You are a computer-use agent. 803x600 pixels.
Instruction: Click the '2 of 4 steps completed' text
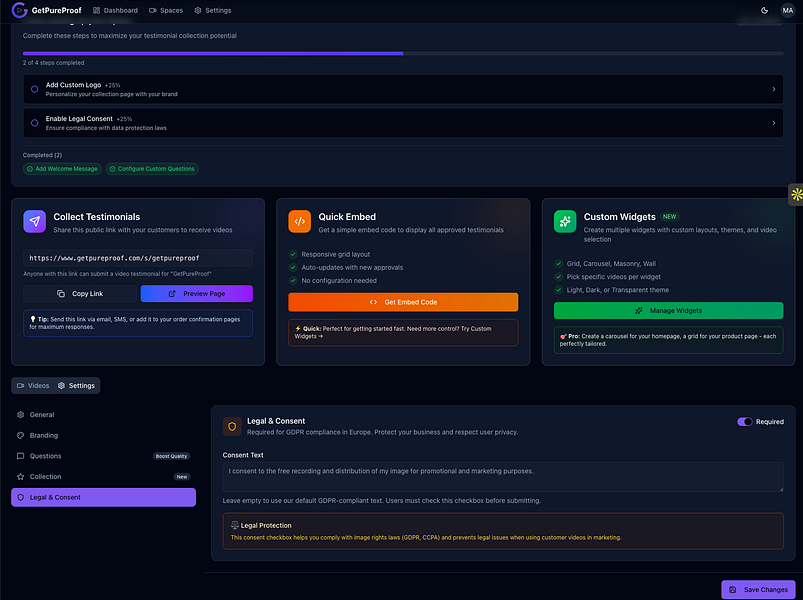tap(53, 62)
